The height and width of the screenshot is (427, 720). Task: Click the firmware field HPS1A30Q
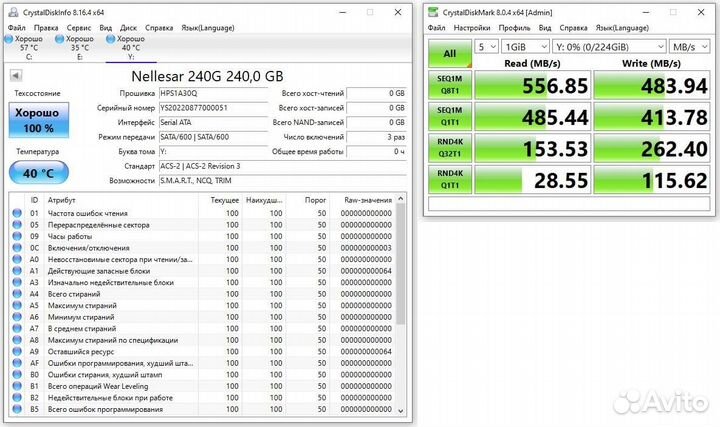tap(214, 93)
